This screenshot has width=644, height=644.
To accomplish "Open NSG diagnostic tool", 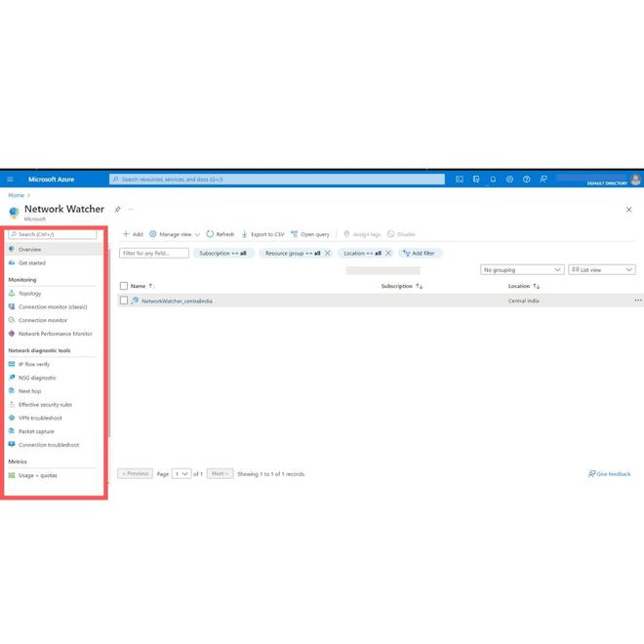I will tap(37, 378).
